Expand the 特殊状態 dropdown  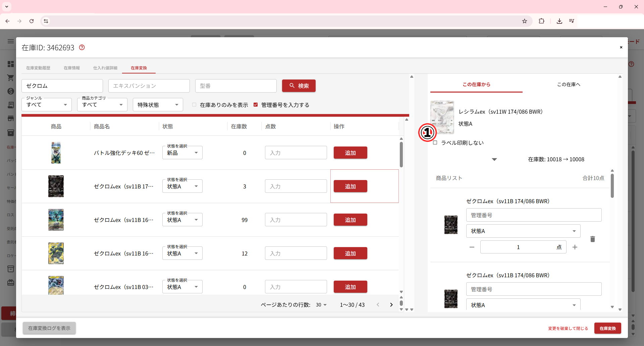[158, 105]
